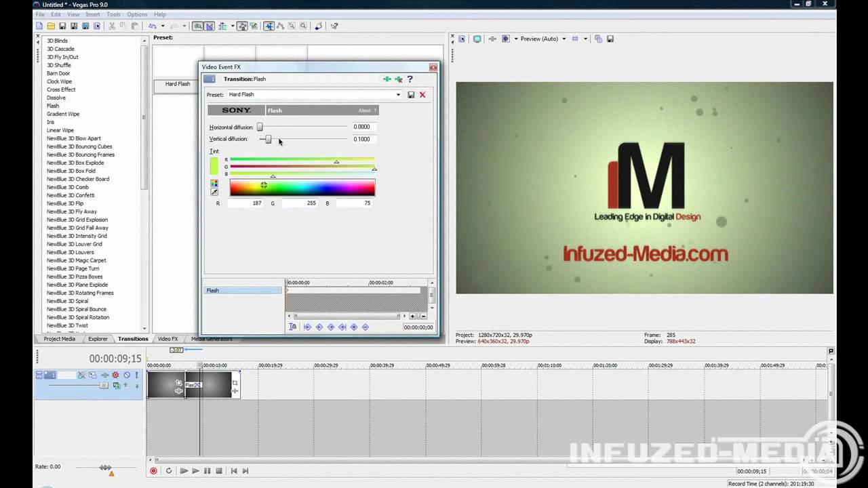Toggle the Enable Snapping toolbar button
Screen dimensions: 868x488
[197, 26]
